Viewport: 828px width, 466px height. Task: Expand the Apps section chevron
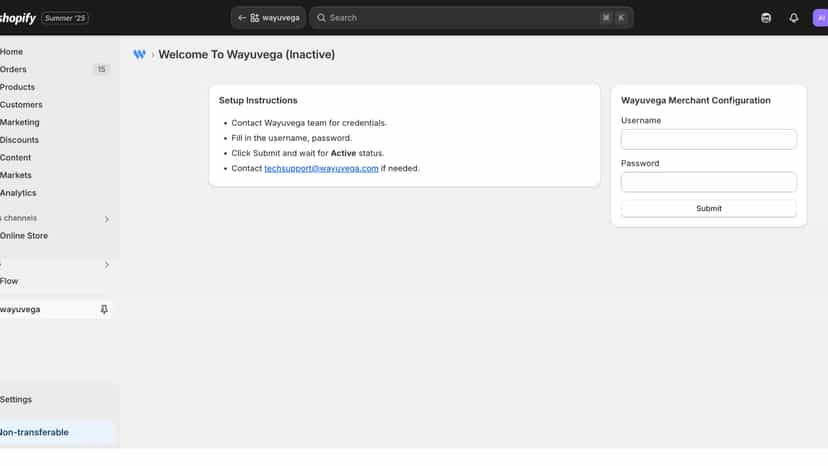click(x=107, y=265)
